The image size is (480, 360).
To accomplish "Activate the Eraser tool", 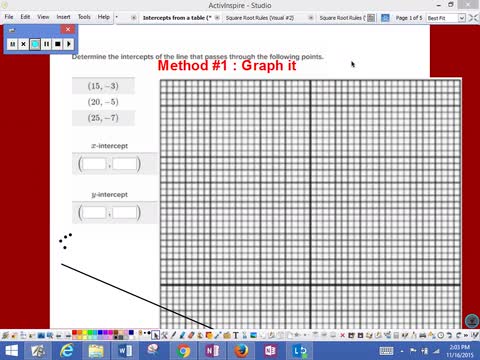I will 191,335.
